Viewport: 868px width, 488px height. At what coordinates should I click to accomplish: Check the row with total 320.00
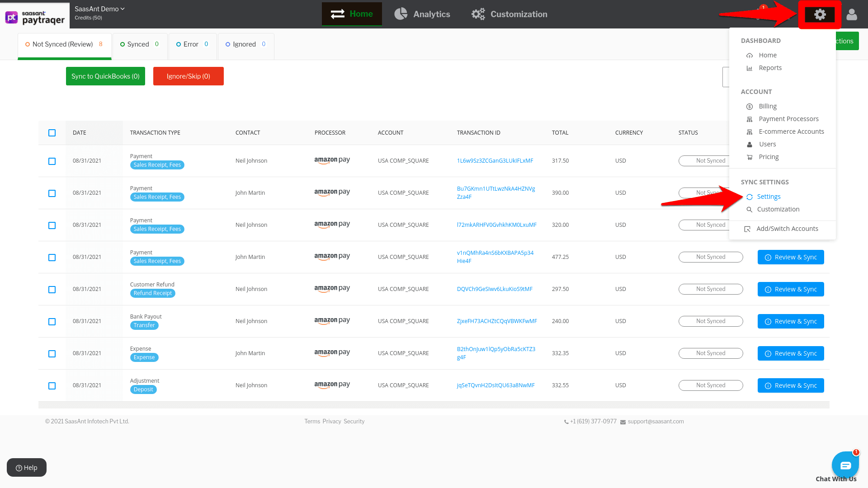pos(52,225)
